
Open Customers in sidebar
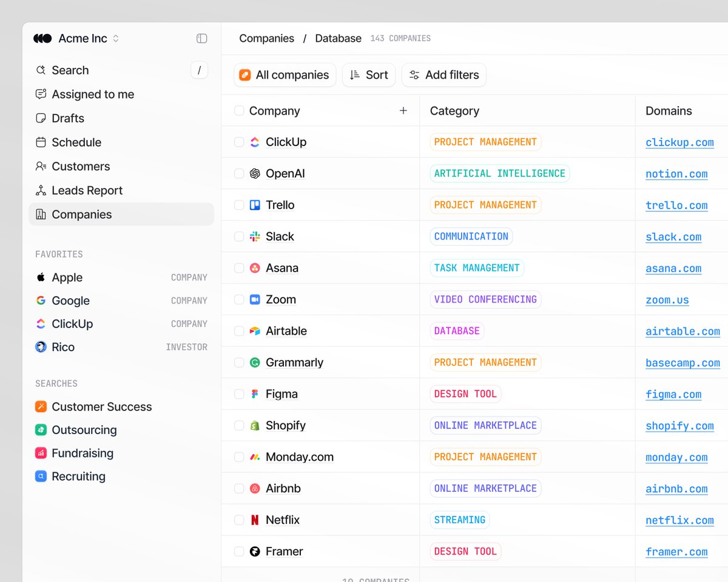tap(121, 166)
